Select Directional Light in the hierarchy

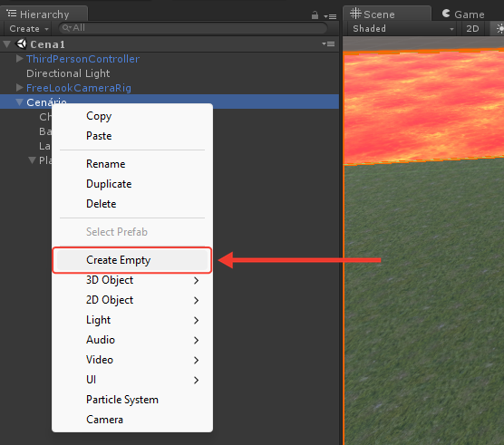click(x=68, y=73)
